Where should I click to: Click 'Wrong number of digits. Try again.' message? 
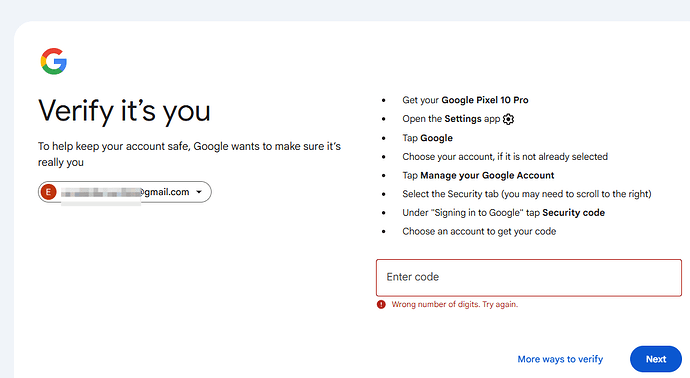pos(455,304)
